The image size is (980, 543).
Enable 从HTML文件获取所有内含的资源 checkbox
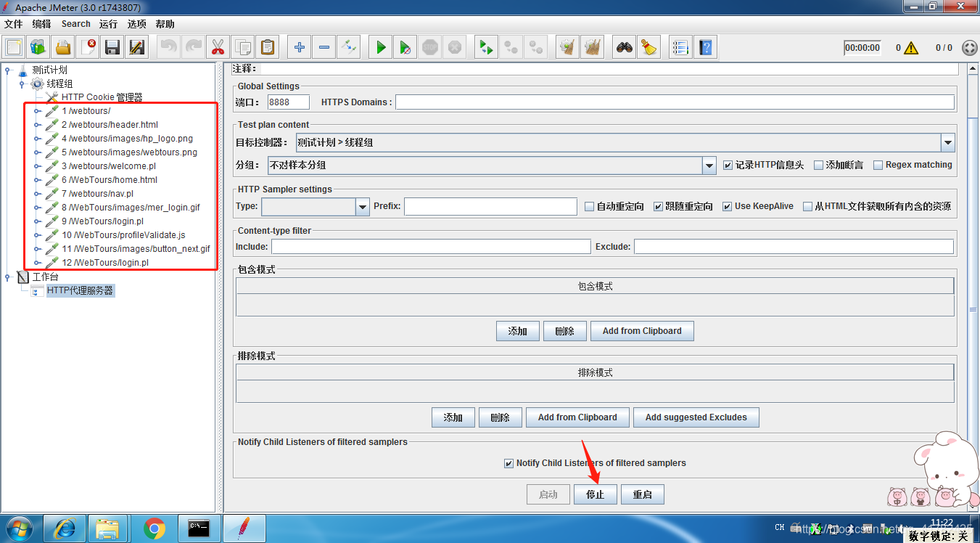[x=807, y=207]
